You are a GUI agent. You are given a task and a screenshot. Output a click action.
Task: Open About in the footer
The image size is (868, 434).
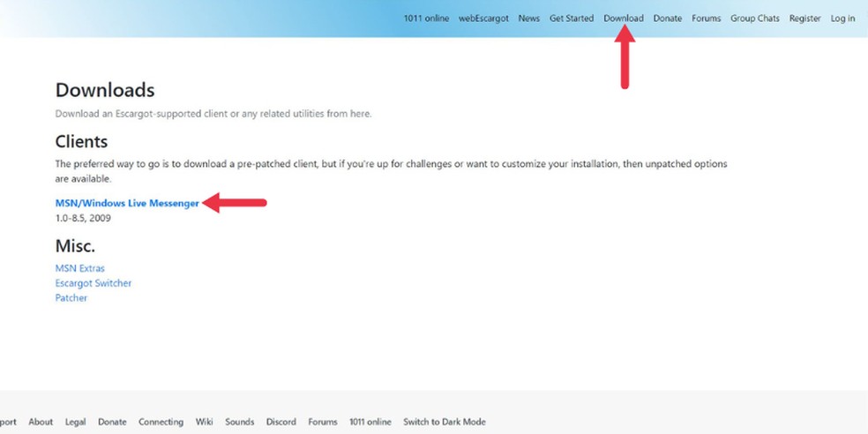point(41,422)
